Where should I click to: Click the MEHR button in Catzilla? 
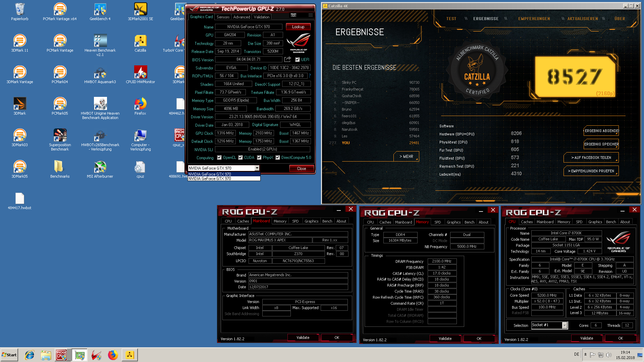[x=406, y=157]
